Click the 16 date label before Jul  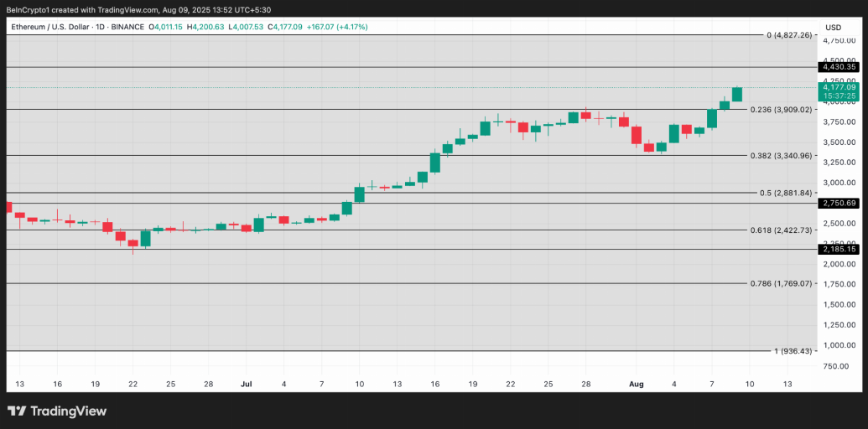click(x=58, y=383)
